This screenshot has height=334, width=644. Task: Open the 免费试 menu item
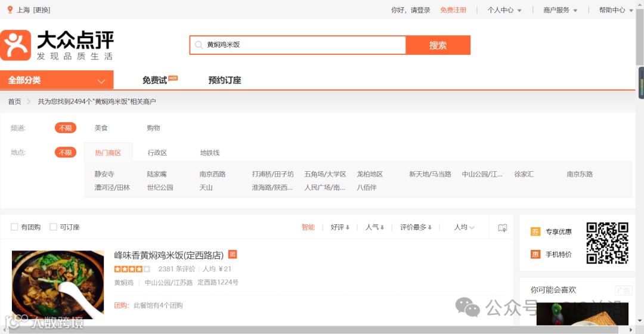[x=154, y=81]
